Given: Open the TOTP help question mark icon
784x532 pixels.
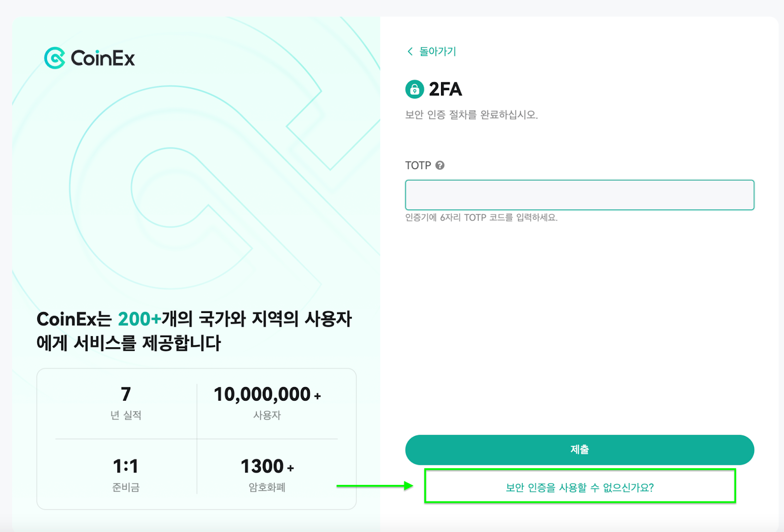Looking at the screenshot, I should click(440, 165).
